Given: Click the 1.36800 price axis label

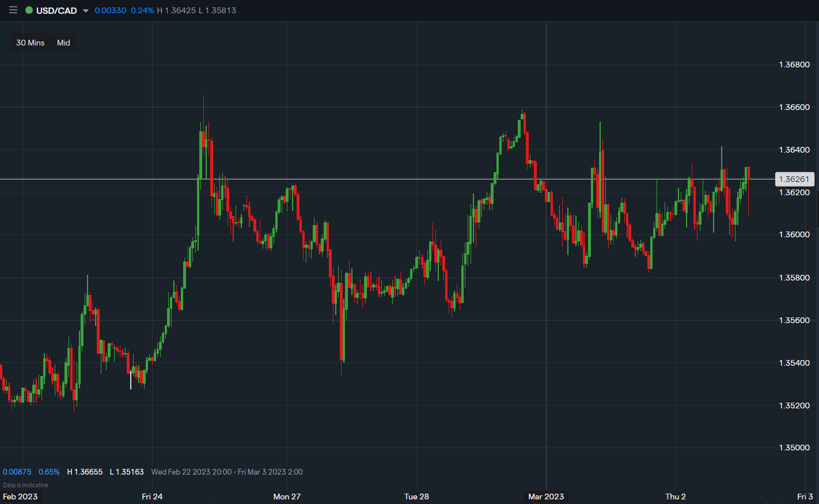Looking at the screenshot, I should [x=794, y=65].
